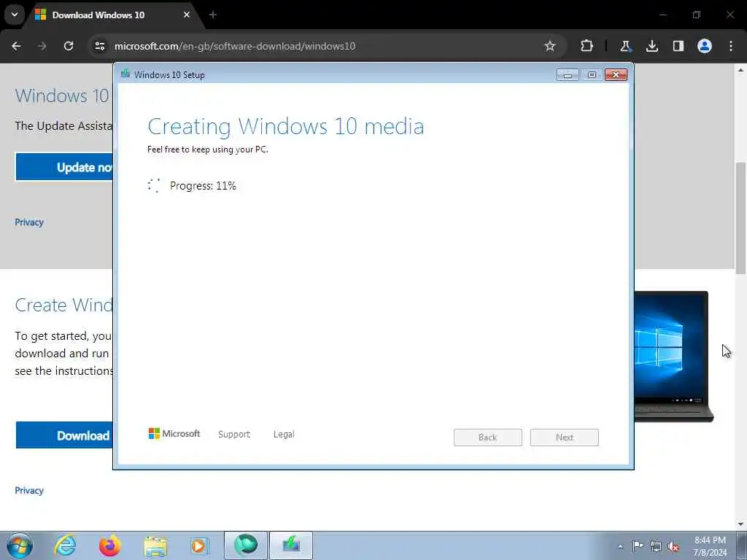Bookmark this page with the star icon
Viewport: 747px width, 560px height.
click(x=550, y=46)
